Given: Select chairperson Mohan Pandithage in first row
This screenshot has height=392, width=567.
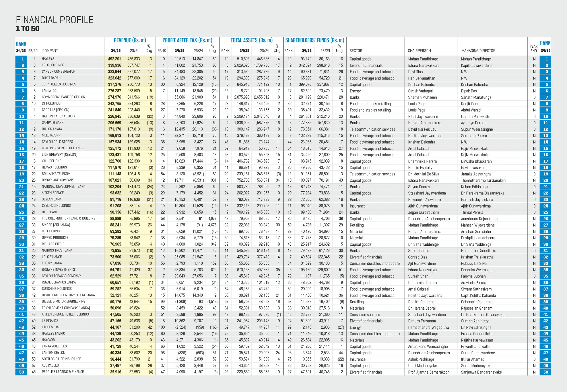Looking at the screenshot, I should pos(423,59).
